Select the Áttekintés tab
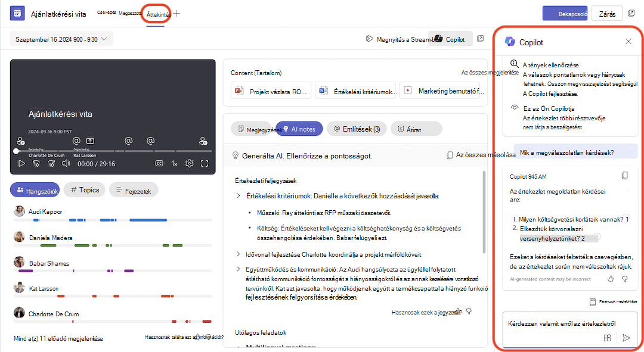Viewport: 644px width, 352px height. (x=159, y=14)
